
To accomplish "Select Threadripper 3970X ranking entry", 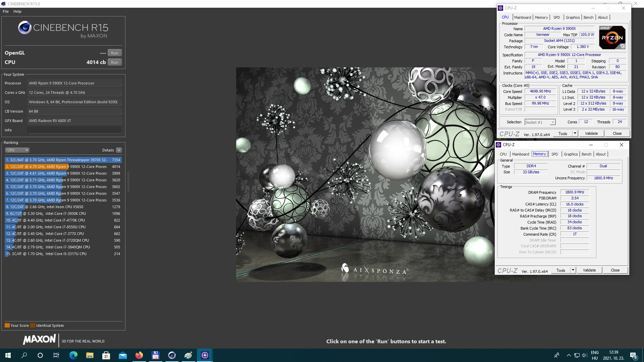I will [63, 160].
